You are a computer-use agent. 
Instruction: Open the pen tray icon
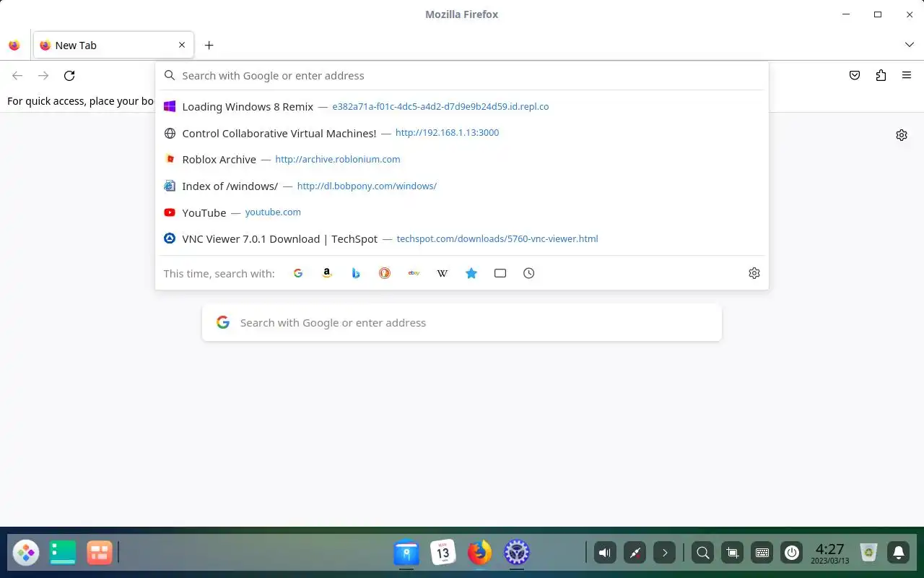tap(635, 553)
